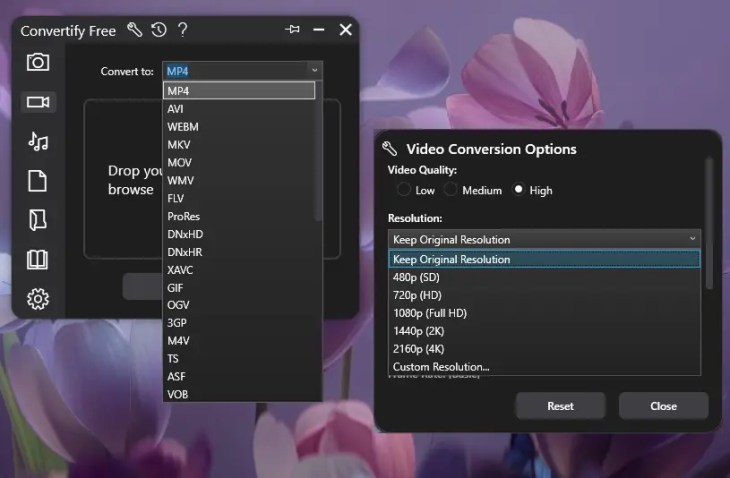Viewport: 730px width, 478px height.
Task: Pick GIF output format
Action: click(239, 288)
